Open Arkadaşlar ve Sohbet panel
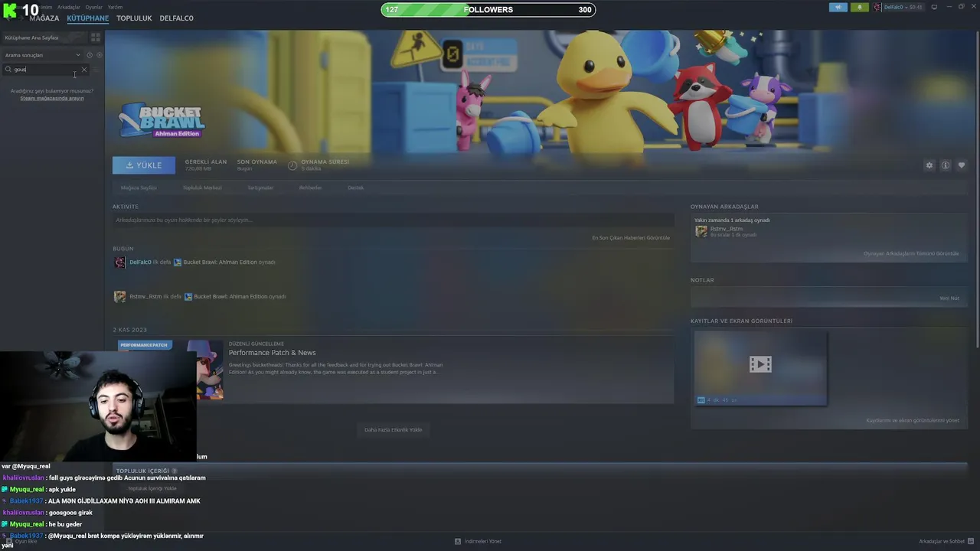Image resolution: width=980 pixels, height=551 pixels. coord(946,542)
